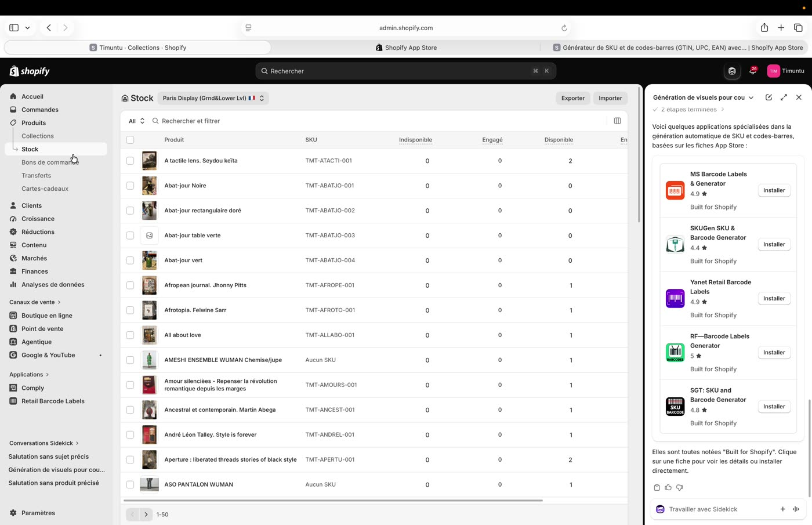Open the Timuntu account menu
This screenshot has width=812, height=525.
click(786, 71)
